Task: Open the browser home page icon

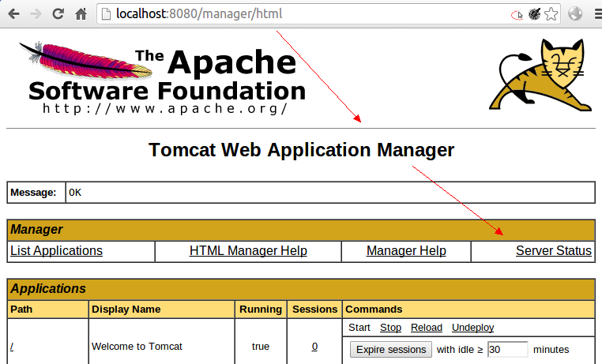Action: (81, 14)
